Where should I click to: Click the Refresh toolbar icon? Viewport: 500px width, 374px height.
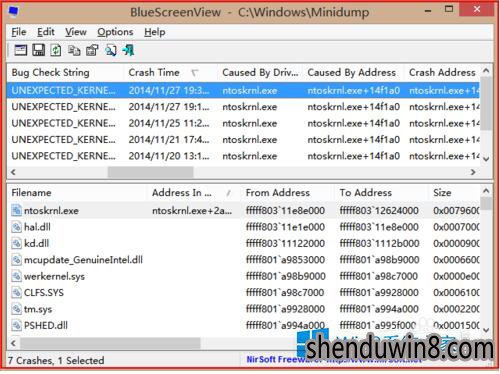(x=56, y=50)
